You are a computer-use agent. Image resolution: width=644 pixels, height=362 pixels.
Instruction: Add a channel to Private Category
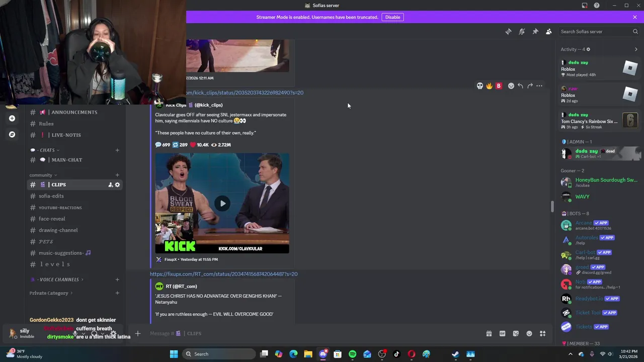(x=117, y=293)
